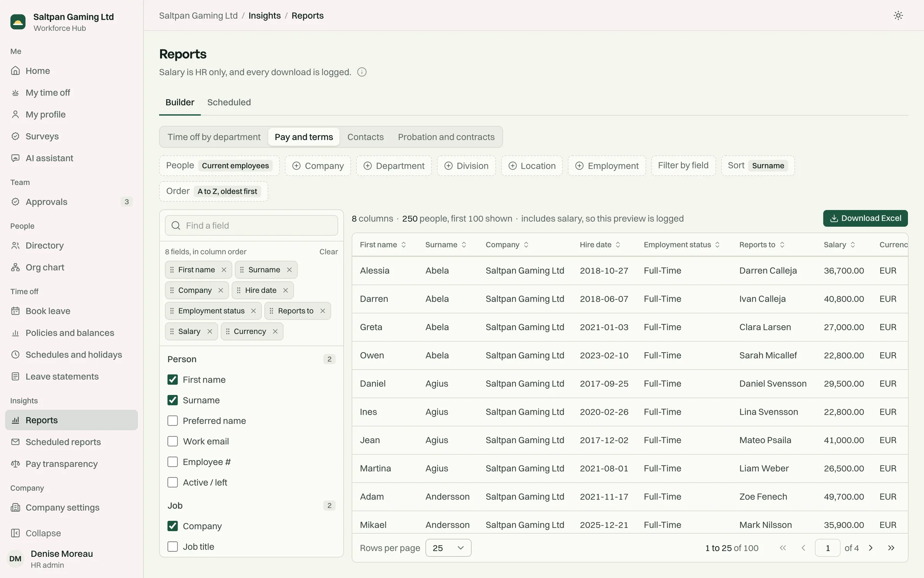This screenshot has height=578, width=924.
Task: Focus the Find a field search box
Action: [x=251, y=226]
